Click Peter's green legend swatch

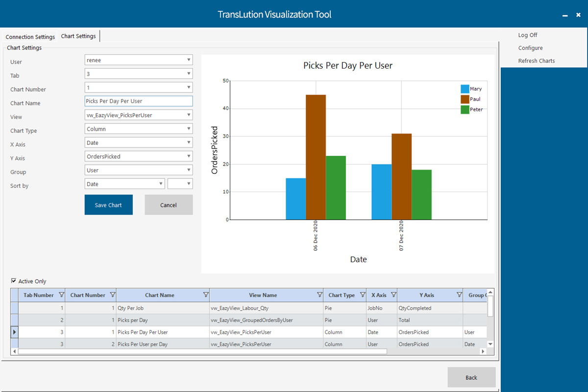tap(465, 110)
